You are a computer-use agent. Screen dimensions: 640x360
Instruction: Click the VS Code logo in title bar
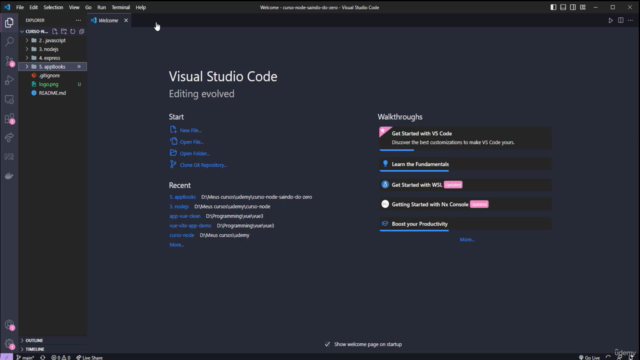click(x=7, y=7)
